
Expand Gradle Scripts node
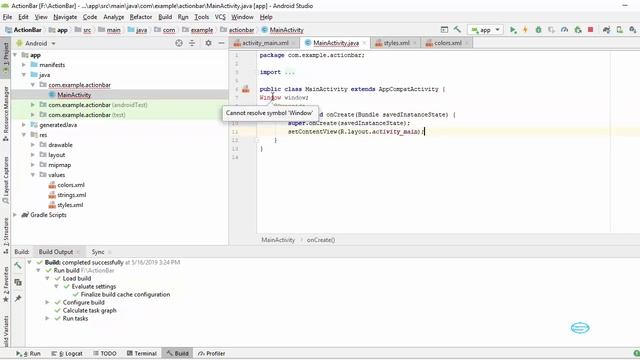pos(15,215)
